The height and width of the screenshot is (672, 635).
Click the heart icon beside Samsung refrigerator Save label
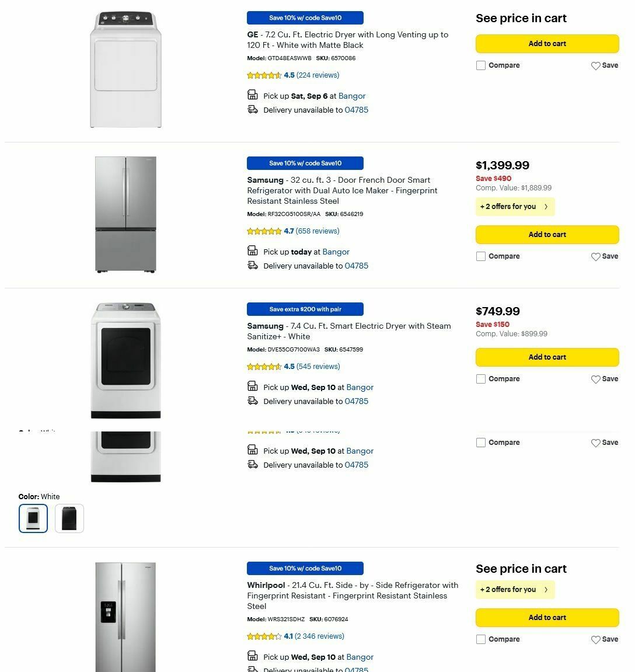click(596, 256)
